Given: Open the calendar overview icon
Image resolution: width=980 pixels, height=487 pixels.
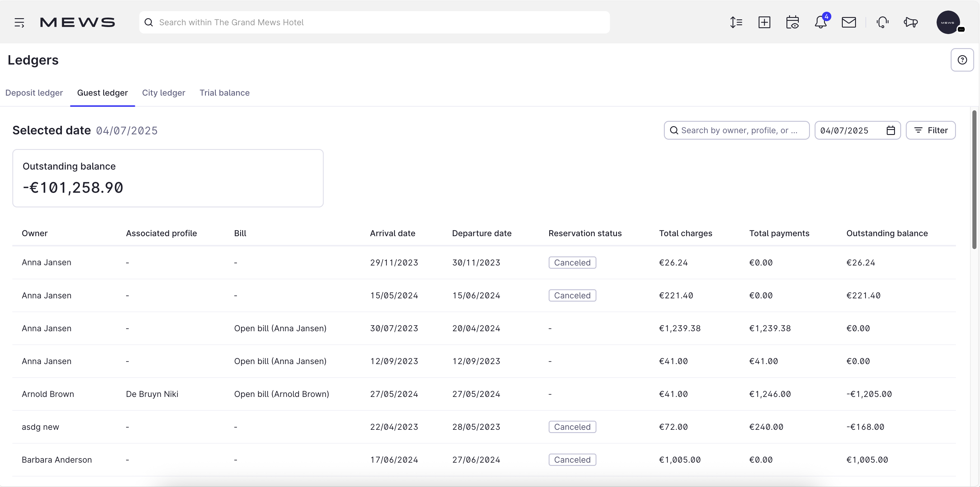Looking at the screenshot, I should pos(792,23).
